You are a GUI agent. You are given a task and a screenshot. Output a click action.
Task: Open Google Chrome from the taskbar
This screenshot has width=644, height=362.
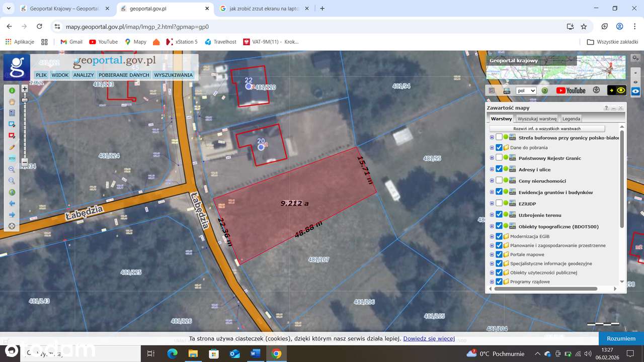tap(276, 354)
